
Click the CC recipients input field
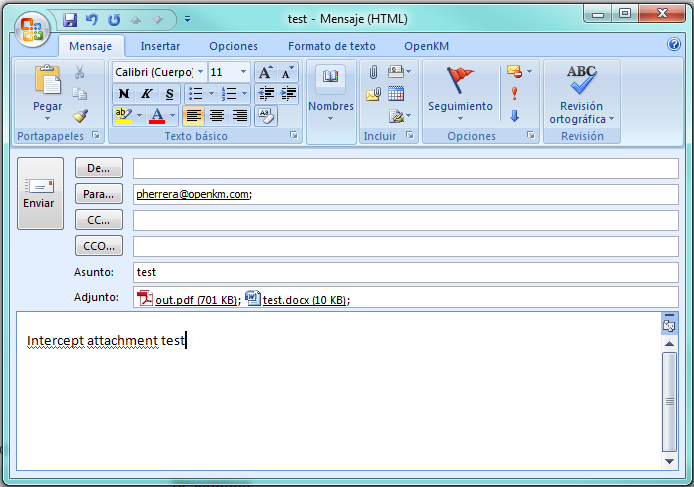coord(405,220)
